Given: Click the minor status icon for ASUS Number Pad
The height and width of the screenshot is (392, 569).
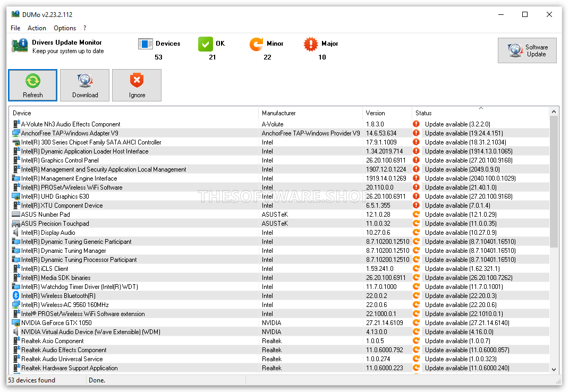Looking at the screenshot, I should [x=416, y=214].
